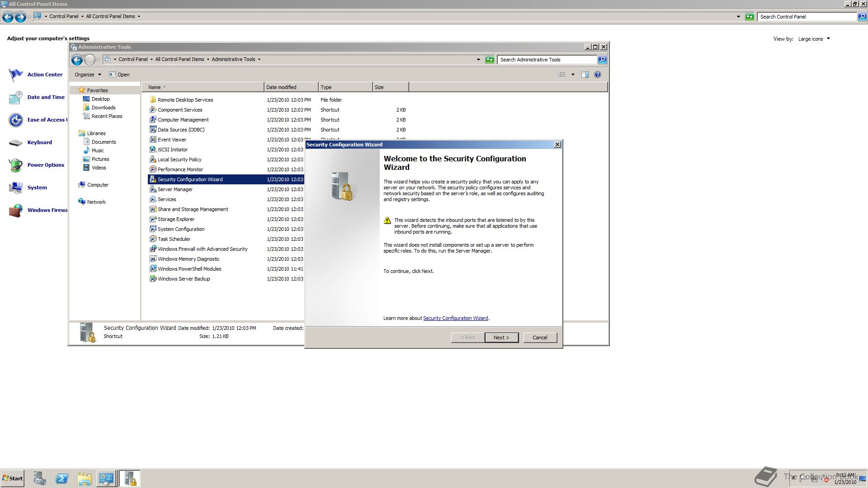Open the View by Large icons dropdown

coord(814,39)
